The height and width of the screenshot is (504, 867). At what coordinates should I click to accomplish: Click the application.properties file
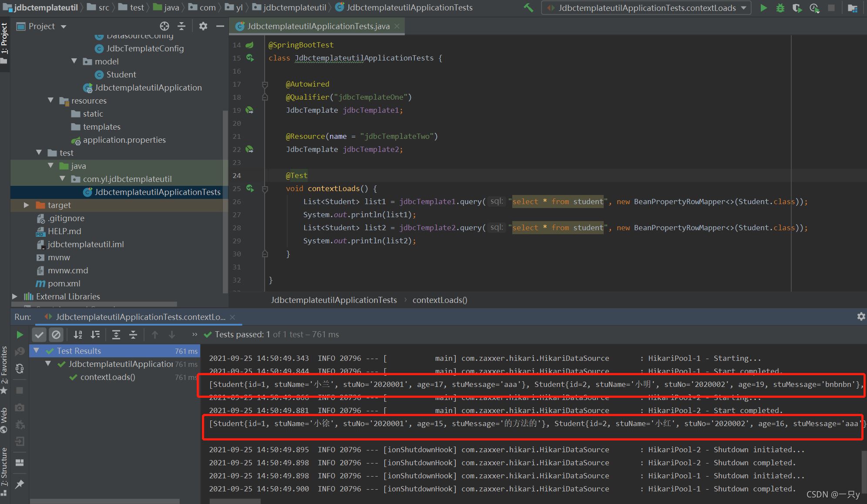124,139
